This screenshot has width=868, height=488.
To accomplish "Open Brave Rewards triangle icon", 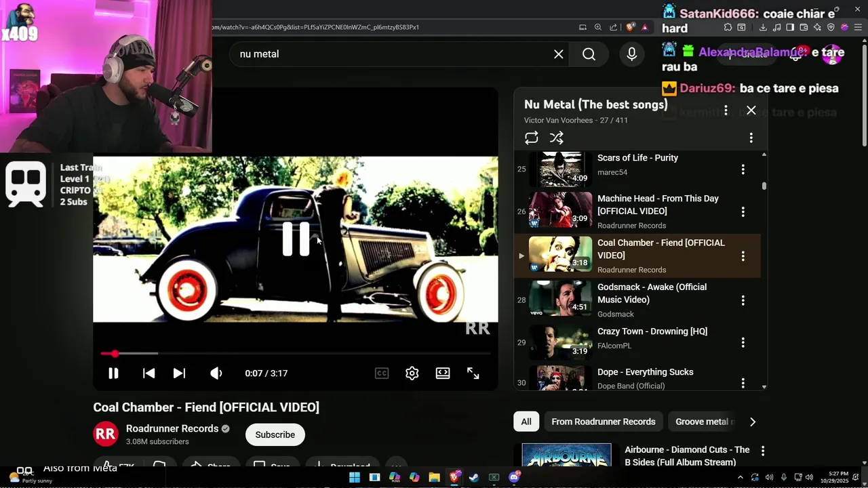I will 645,27.
